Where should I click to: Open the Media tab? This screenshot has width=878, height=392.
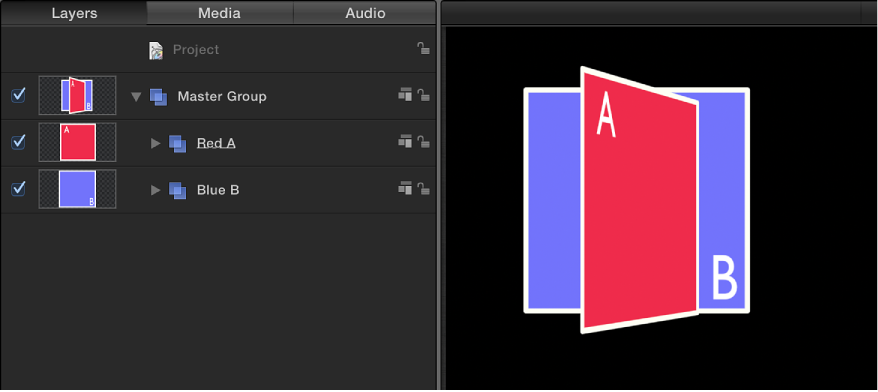[220, 13]
